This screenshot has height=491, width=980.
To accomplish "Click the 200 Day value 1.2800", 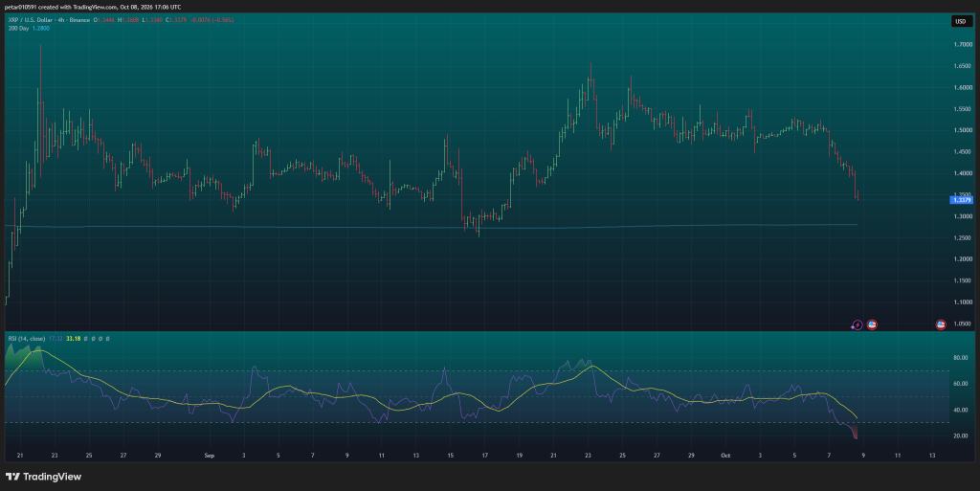I will coord(40,28).
